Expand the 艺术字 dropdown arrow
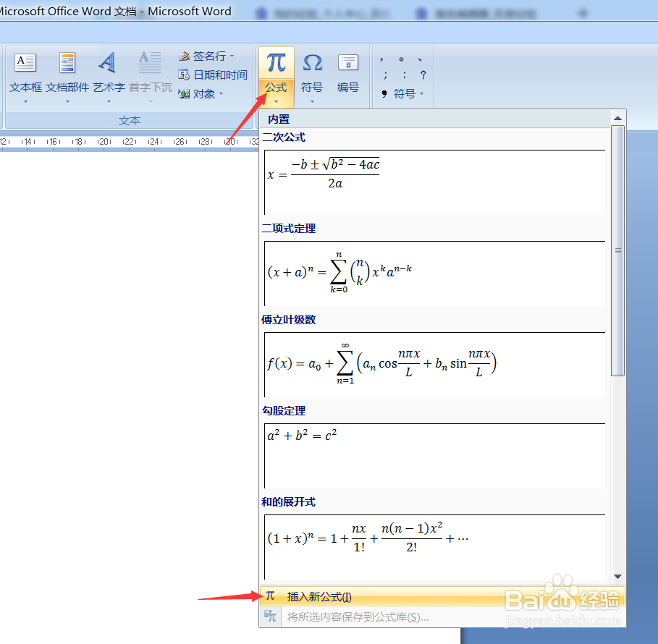 pyautogui.click(x=109, y=101)
